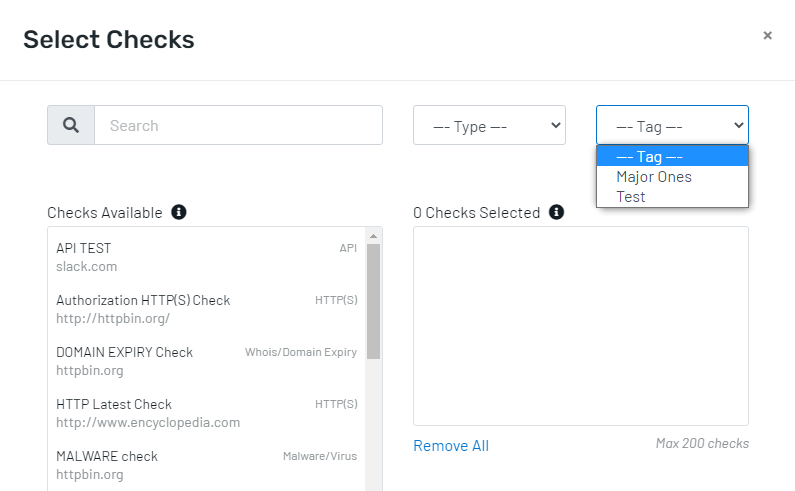This screenshot has height=491, width=795.
Task: Click the empty Checks Selected box
Action: point(581,326)
